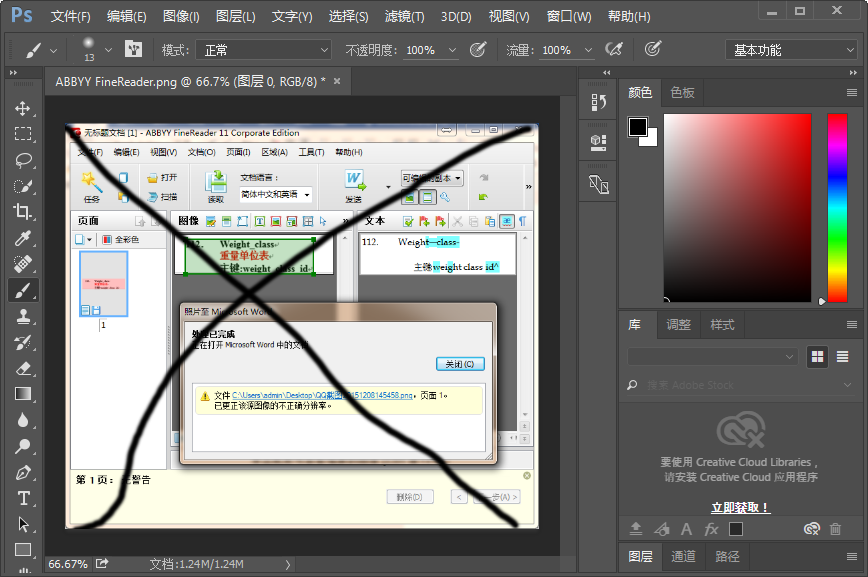Click the export share icon in status bar

click(x=102, y=564)
